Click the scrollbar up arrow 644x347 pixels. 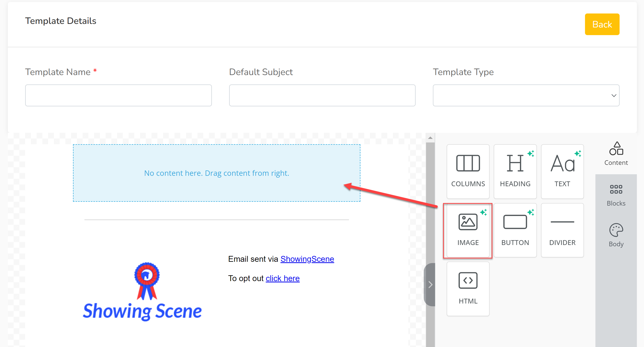430,138
